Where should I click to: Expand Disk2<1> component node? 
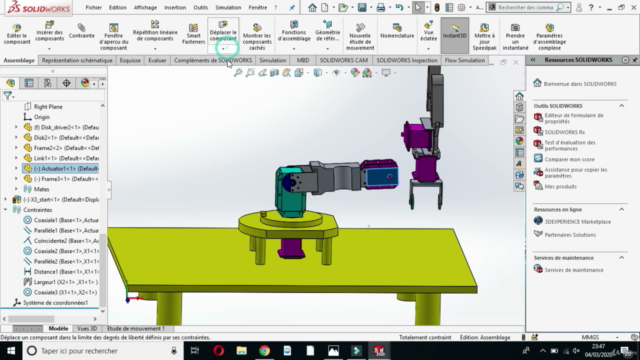pyautogui.click(x=16, y=138)
